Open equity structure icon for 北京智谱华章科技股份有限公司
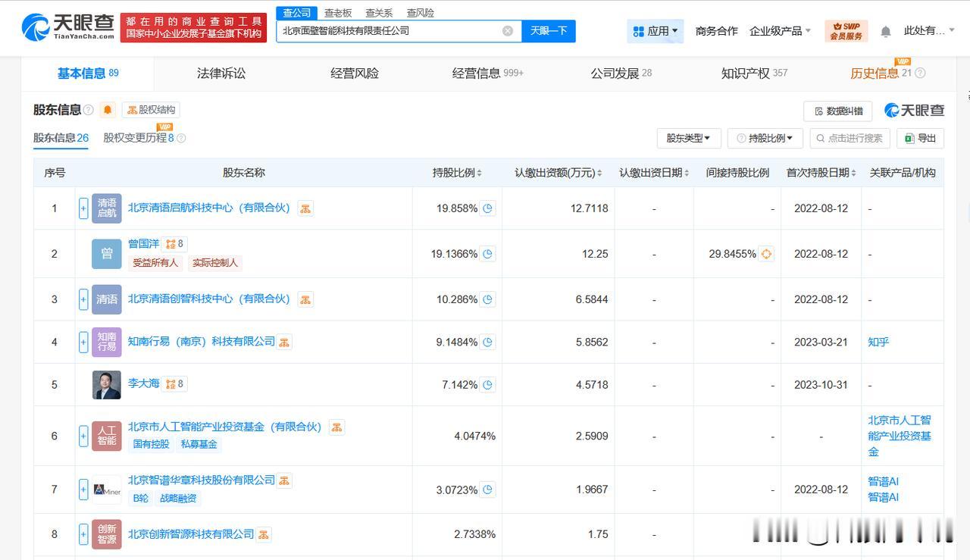 [x=284, y=480]
